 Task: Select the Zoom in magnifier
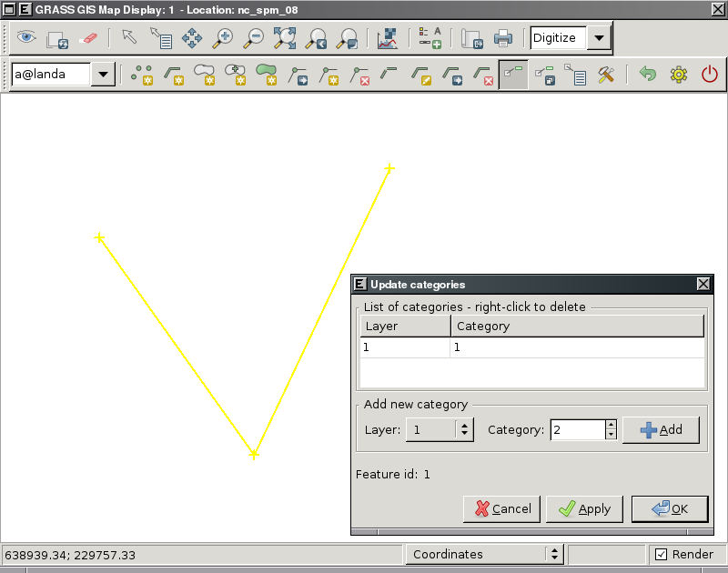click(x=222, y=38)
